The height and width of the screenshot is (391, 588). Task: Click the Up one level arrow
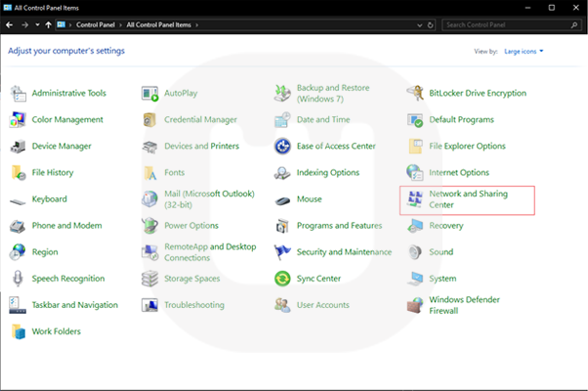point(49,24)
